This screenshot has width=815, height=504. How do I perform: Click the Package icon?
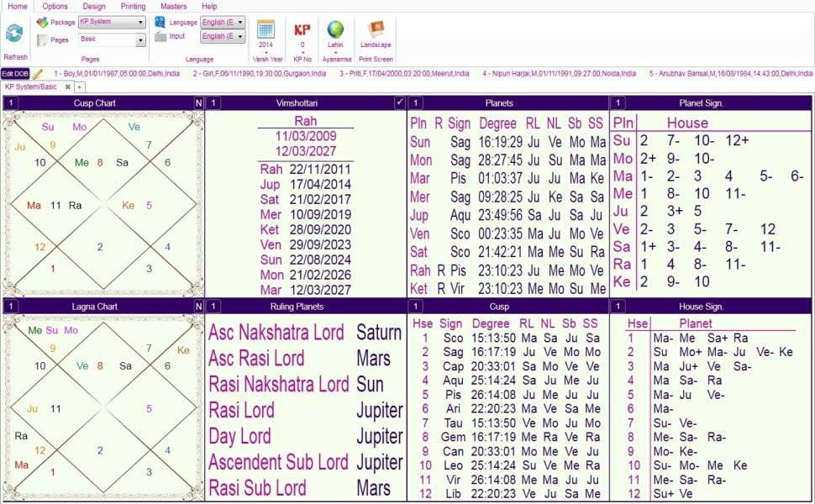[42, 23]
